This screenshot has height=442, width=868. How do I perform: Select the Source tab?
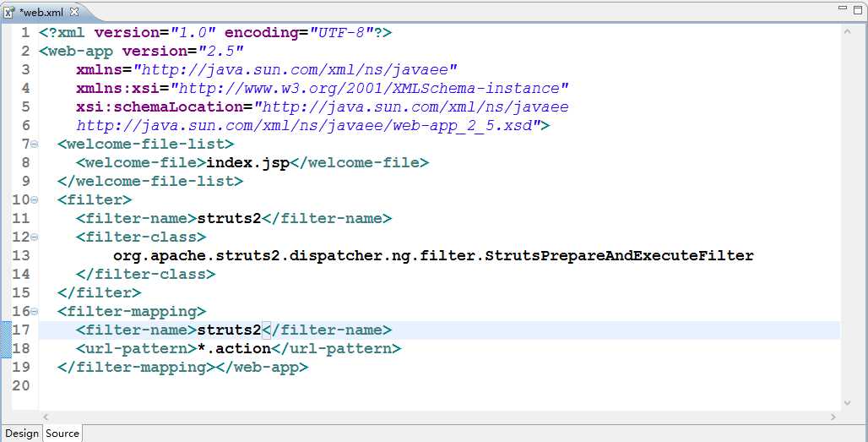(x=62, y=434)
